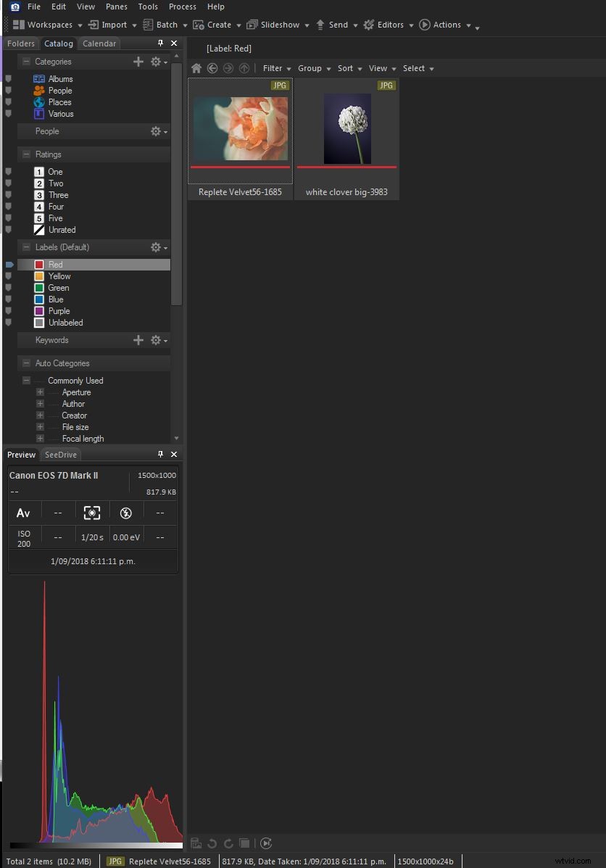Open the Filter dropdown
The width and height of the screenshot is (606, 868).
(273, 68)
